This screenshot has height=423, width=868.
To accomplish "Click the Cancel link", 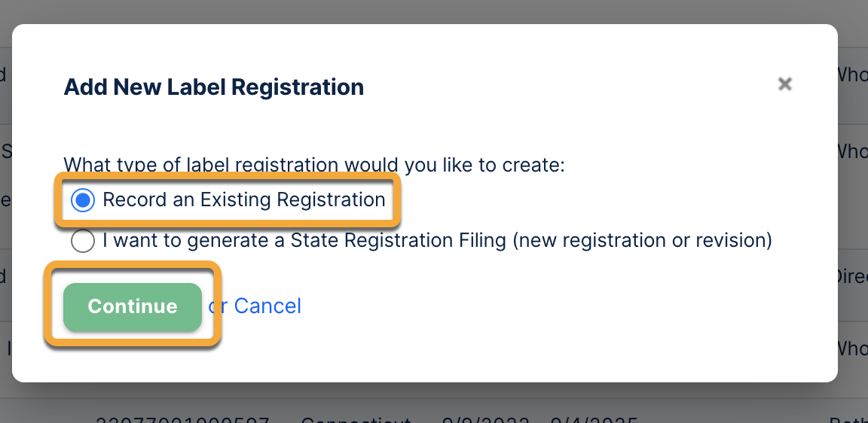I will pos(267,306).
